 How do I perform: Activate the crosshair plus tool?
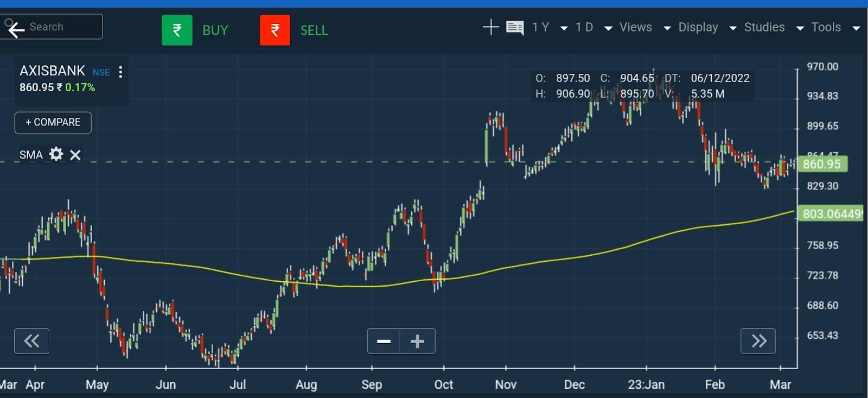coord(490,27)
